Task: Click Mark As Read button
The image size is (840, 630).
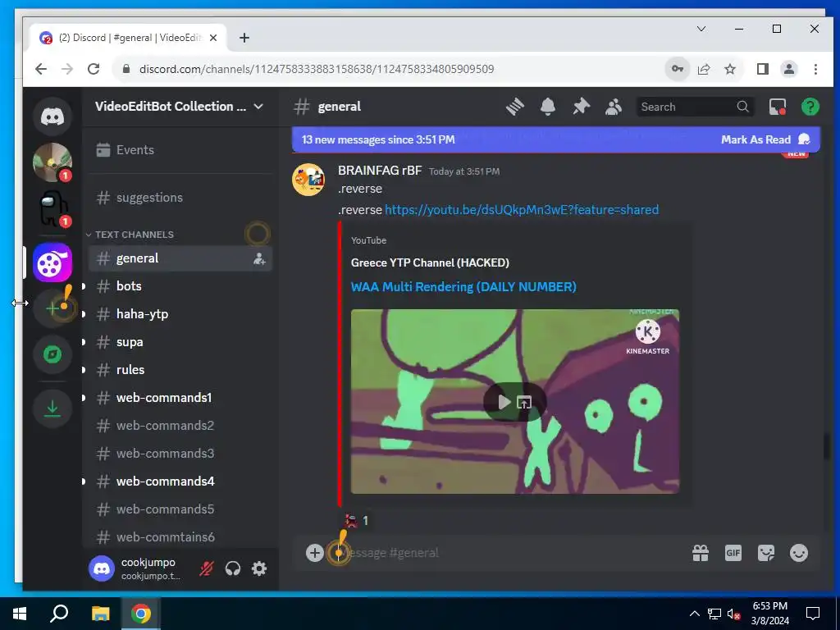Action: pyautogui.click(x=765, y=139)
